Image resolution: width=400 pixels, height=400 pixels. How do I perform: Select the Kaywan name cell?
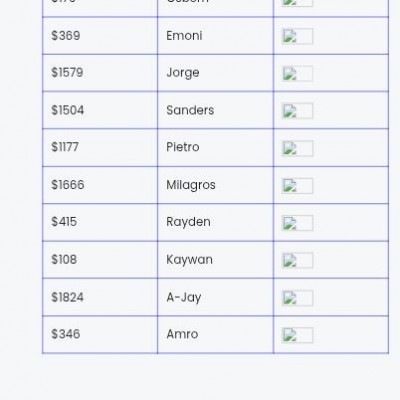pyautogui.click(x=215, y=260)
